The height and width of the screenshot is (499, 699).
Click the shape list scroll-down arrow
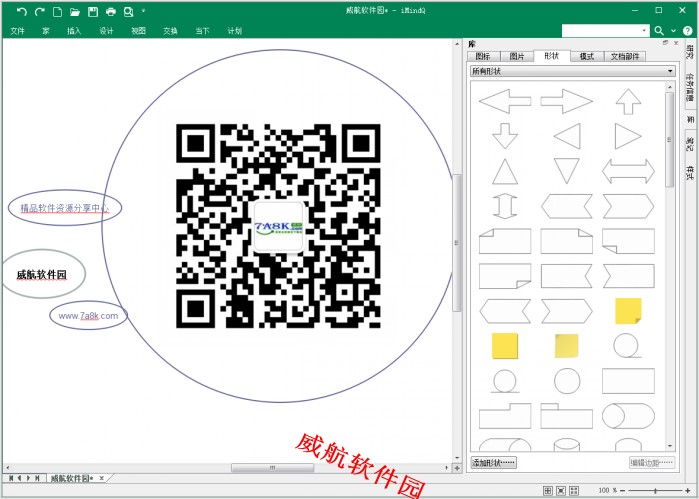point(670,446)
